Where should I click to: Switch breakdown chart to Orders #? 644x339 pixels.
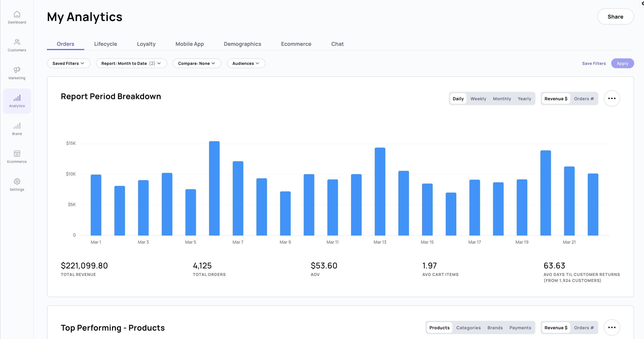(584, 99)
